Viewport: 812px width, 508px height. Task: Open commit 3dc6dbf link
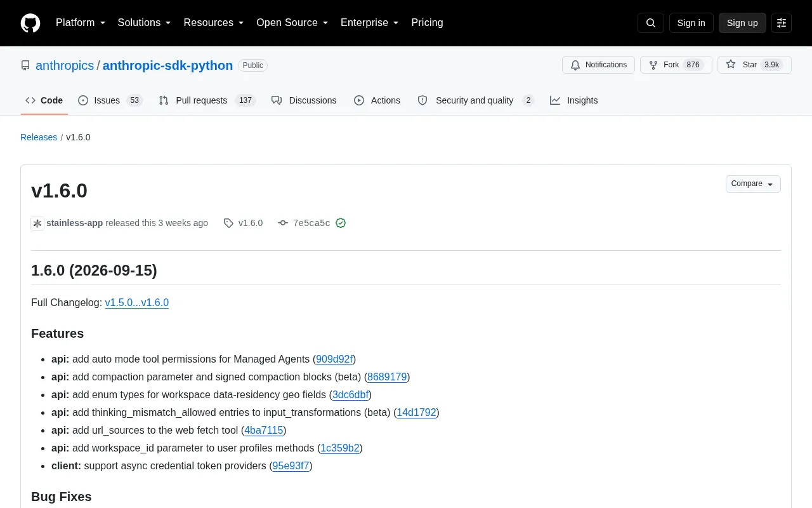point(350,395)
